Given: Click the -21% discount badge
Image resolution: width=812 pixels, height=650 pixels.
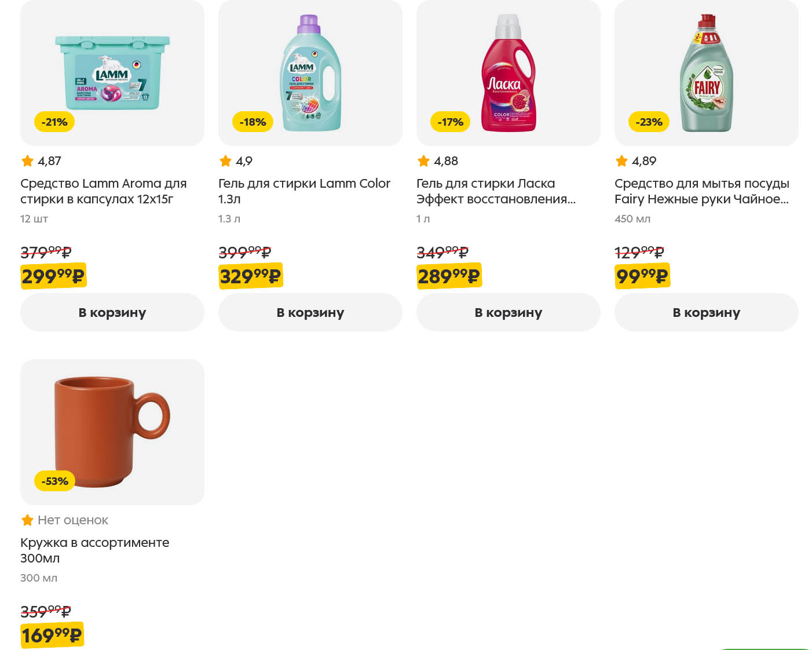Looking at the screenshot, I should 54,122.
